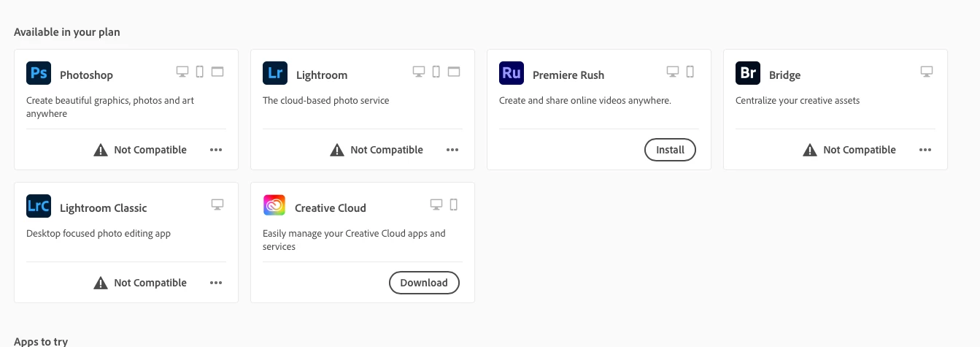Image resolution: width=980 pixels, height=347 pixels.
Task: Click Bridge's Not Compatible label
Action: (x=860, y=150)
